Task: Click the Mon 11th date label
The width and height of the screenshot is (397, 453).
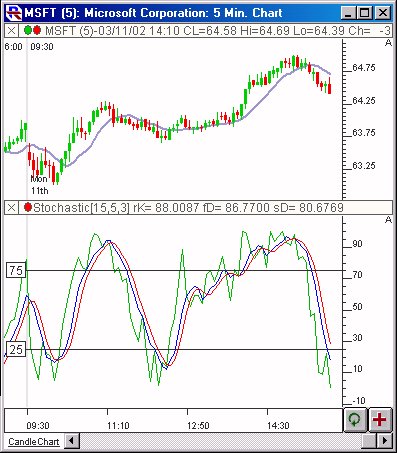Action: [x=39, y=185]
